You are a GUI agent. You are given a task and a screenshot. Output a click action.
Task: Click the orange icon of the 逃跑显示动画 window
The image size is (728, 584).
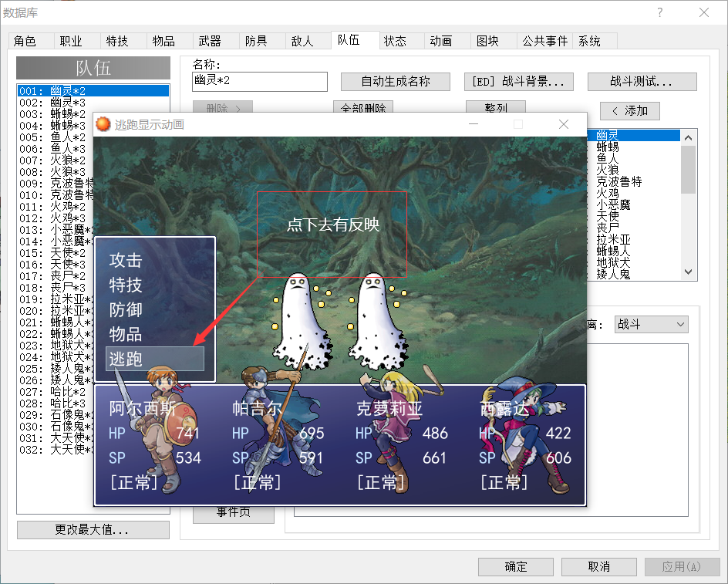tap(103, 124)
